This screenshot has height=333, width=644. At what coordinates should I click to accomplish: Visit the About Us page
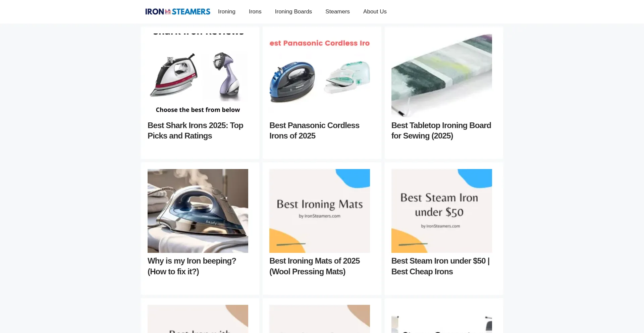pos(375,12)
